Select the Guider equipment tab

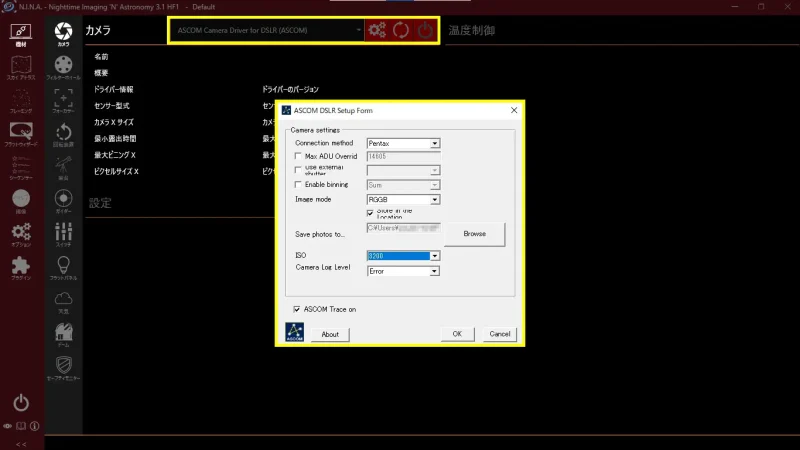pos(63,202)
